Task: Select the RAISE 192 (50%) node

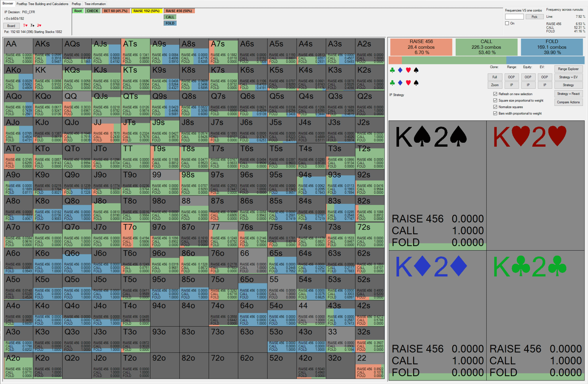Action: pos(146,11)
